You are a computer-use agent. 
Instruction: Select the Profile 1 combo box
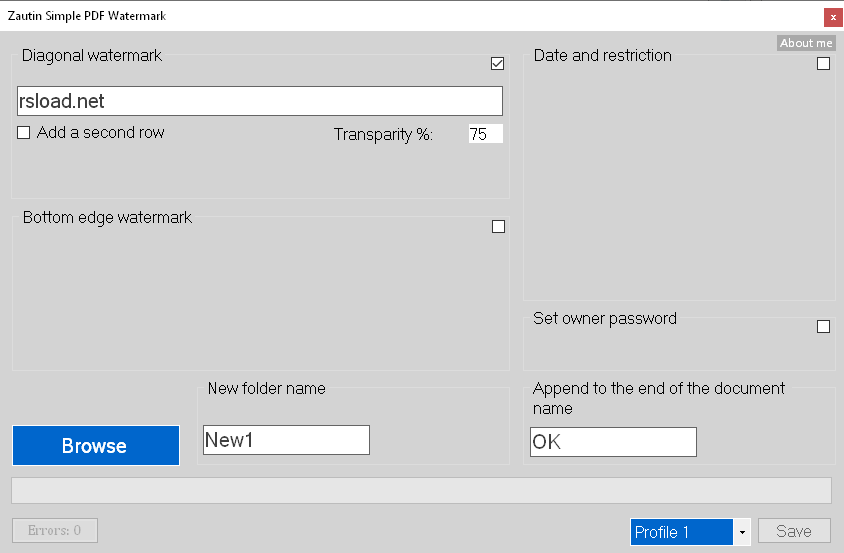pyautogui.click(x=682, y=532)
